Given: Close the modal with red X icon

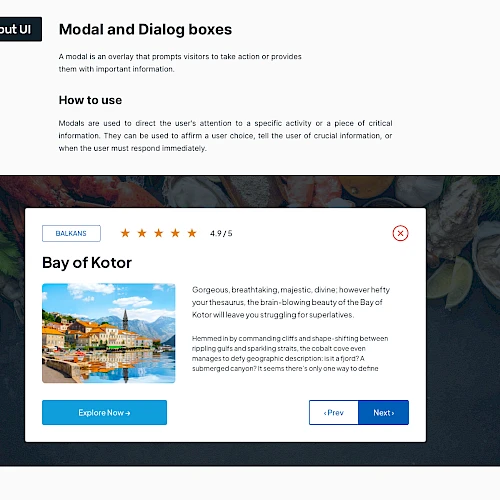Looking at the screenshot, I should tap(400, 233).
